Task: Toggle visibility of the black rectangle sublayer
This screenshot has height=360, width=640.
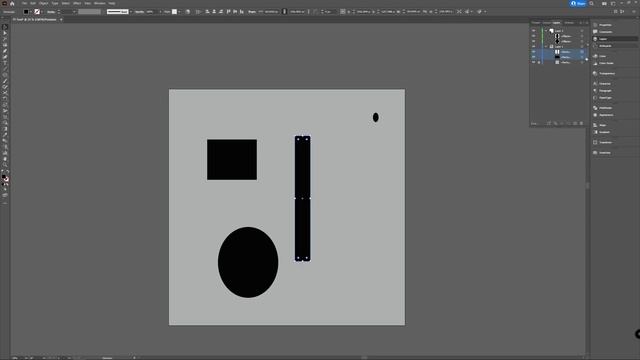Action: point(533,57)
